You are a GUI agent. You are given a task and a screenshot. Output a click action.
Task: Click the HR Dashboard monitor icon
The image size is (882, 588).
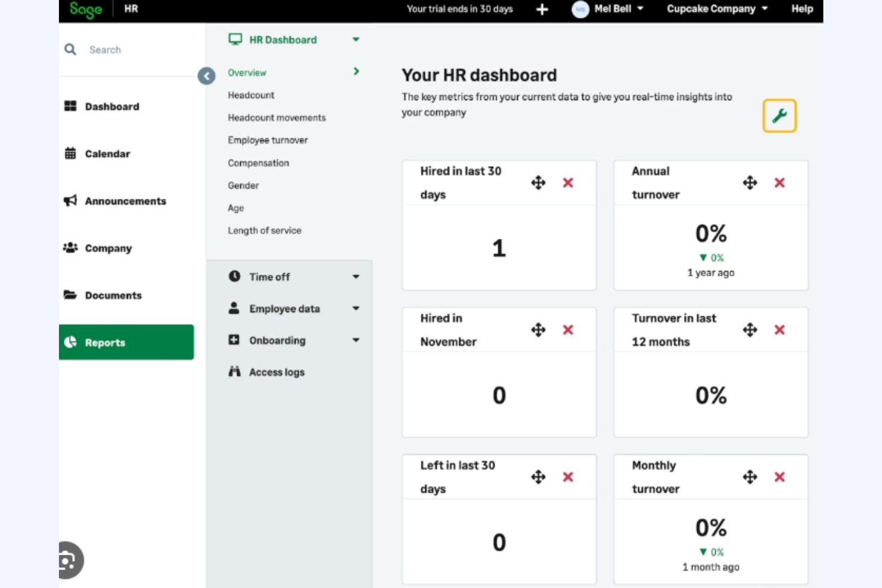pos(235,39)
